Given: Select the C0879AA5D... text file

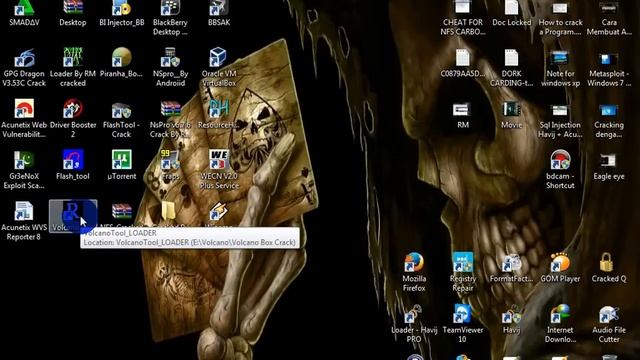Looking at the screenshot, I should [x=462, y=58].
